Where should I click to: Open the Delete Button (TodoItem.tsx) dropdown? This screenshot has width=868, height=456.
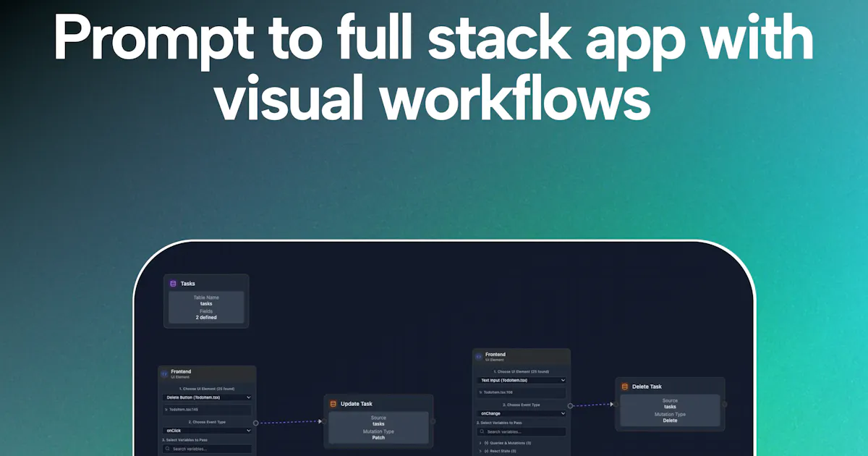pyautogui.click(x=207, y=397)
